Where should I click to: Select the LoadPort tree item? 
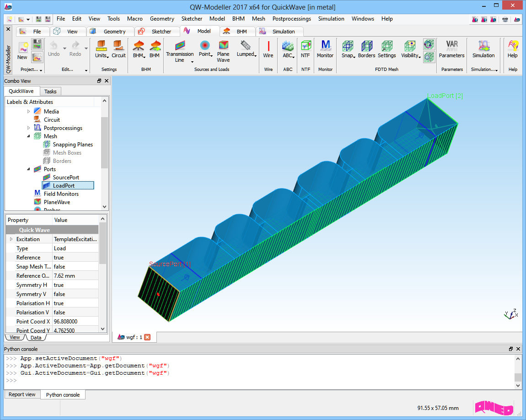(68, 185)
